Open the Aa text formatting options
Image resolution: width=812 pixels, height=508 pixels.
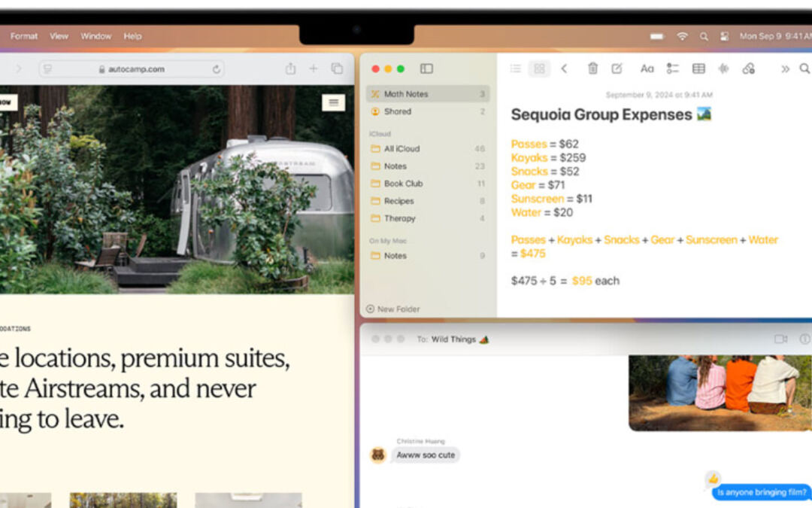pyautogui.click(x=647, y=68)
